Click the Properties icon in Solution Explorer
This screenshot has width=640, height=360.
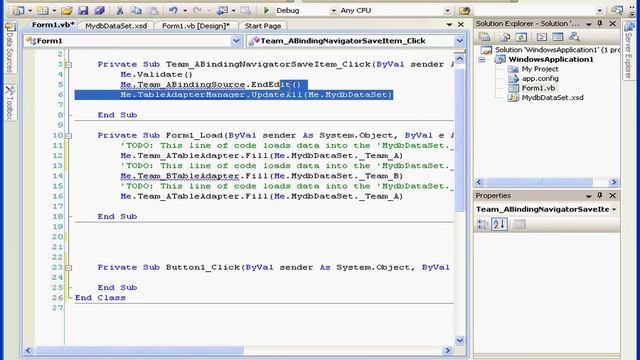click(x=484, y=37)
